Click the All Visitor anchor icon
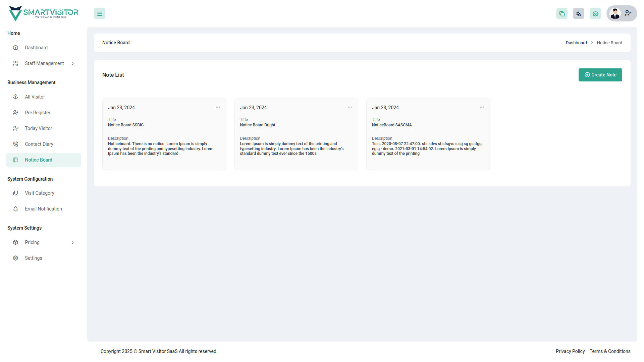Screen dimensions: 644x362 (x=15, y=97)
